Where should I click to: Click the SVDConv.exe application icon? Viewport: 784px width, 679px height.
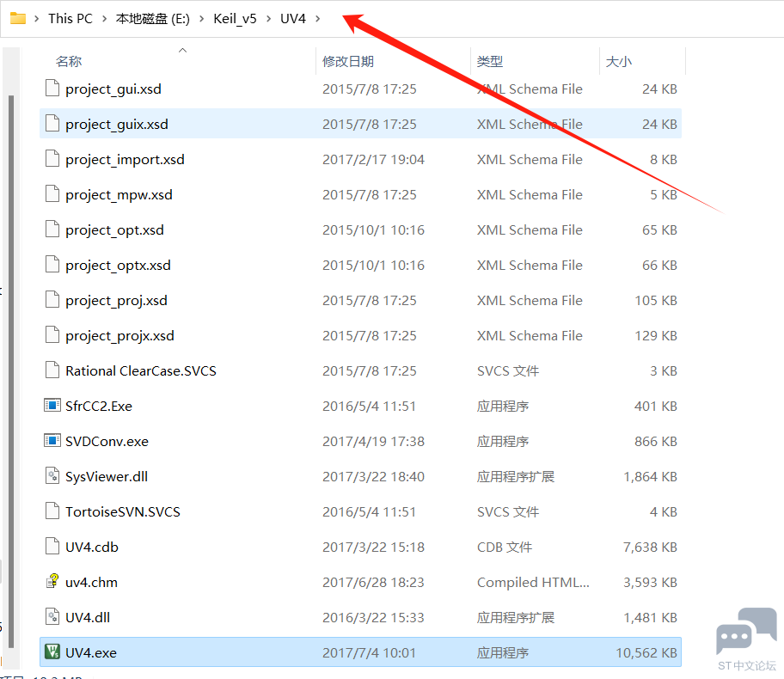tap(52, 441)
